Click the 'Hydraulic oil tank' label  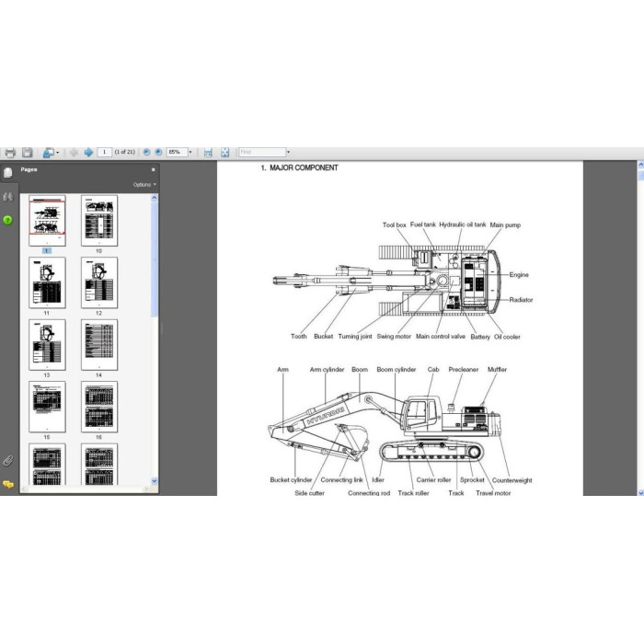[x=463, y=224]
